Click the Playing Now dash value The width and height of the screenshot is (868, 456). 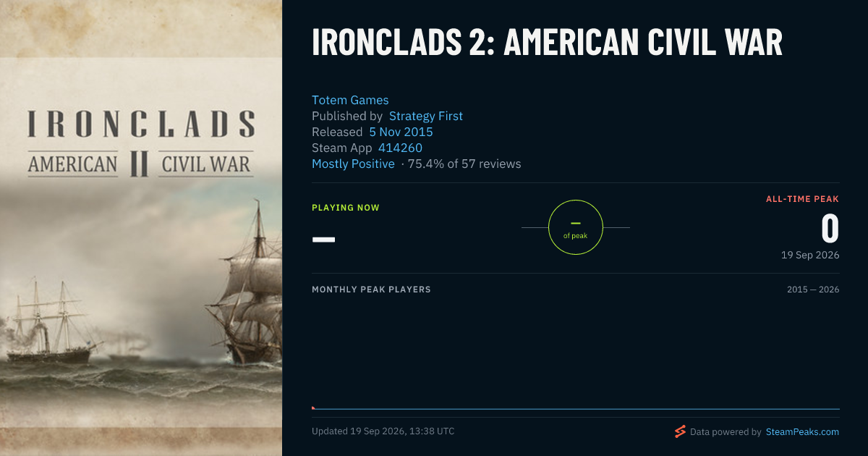point(323,238)
